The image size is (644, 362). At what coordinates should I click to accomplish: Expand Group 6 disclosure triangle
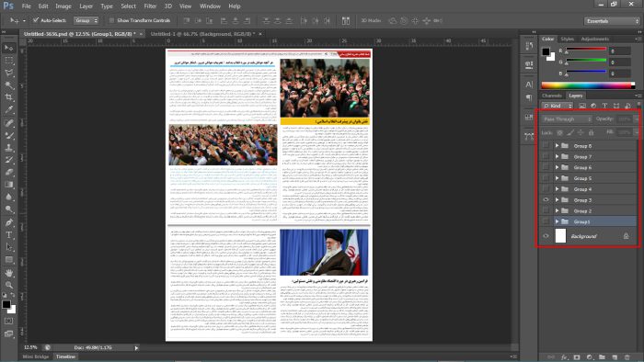point(557,167)
